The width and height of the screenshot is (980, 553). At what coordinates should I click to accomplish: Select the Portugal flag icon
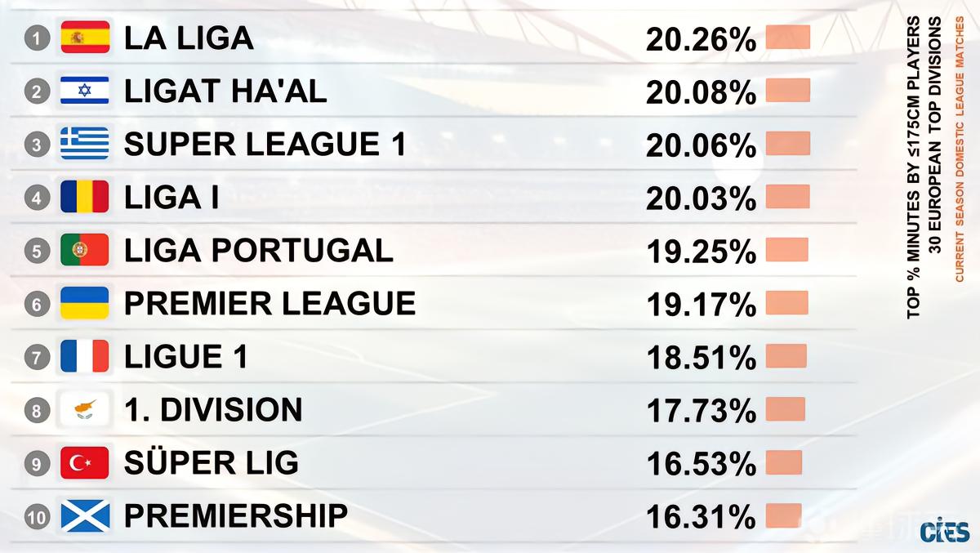(x=85, y=250)
